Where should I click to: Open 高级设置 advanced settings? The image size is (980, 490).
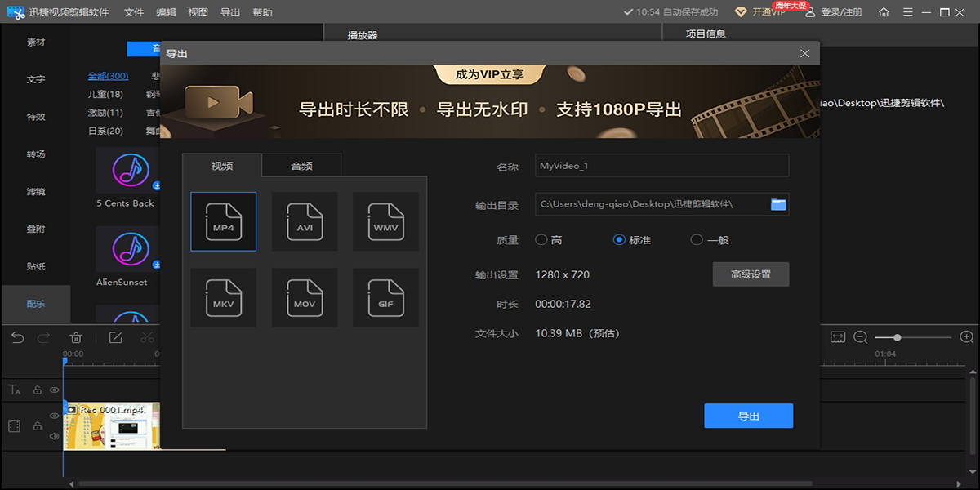click(751, 274)
